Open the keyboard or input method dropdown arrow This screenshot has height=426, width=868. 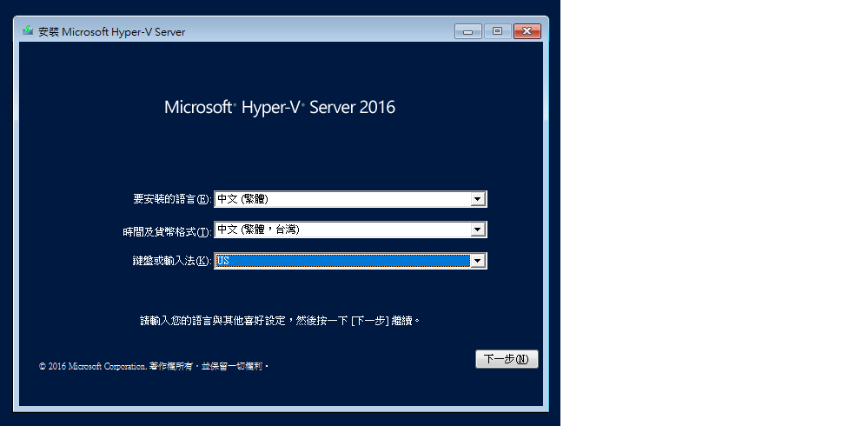click(478, 261)
